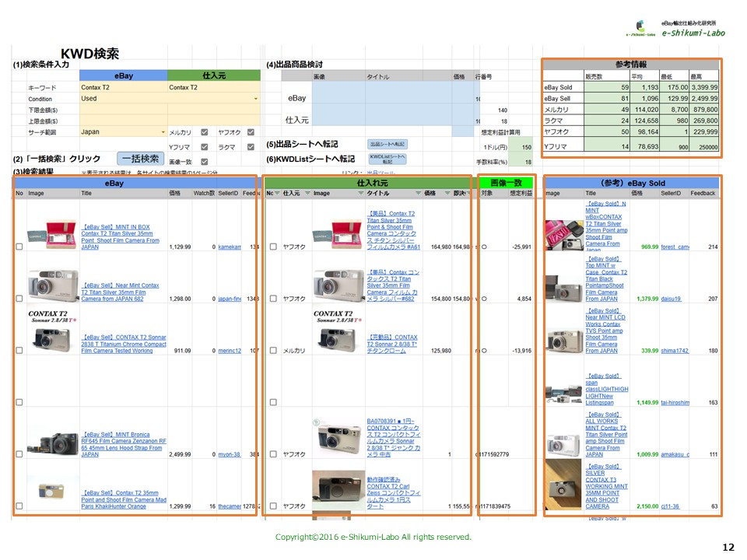Screen dimensions: 747x560
Task: Toggle the ヤフオク search checkbox
Action: [x=251, y=132]
